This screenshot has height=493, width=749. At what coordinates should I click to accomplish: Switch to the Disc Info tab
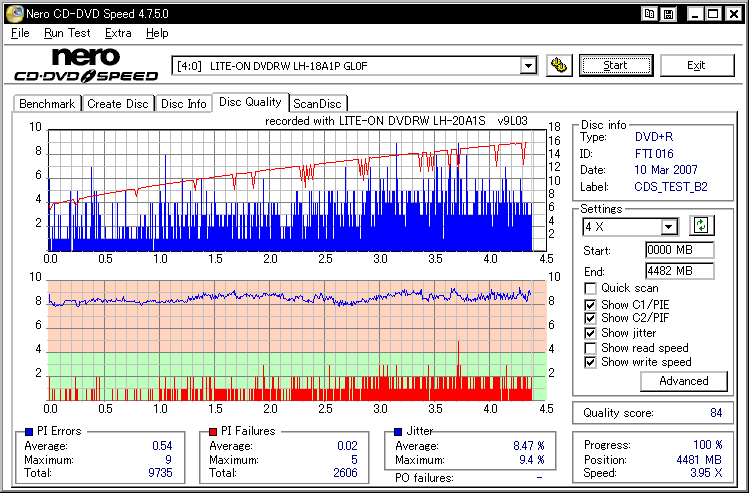184,103
